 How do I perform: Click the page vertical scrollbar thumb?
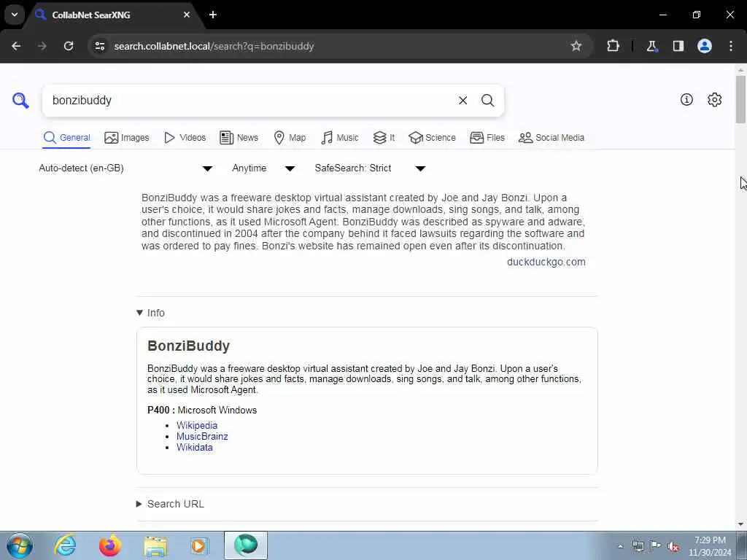pyautogui.click(x=740, y=99)
